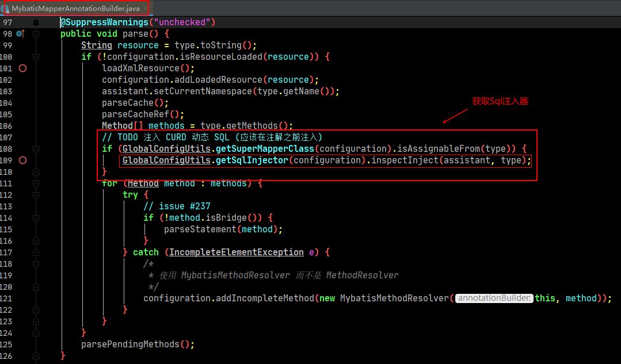
Task: Collapse the block comment fold on line 118
Action: pos(36,264)
